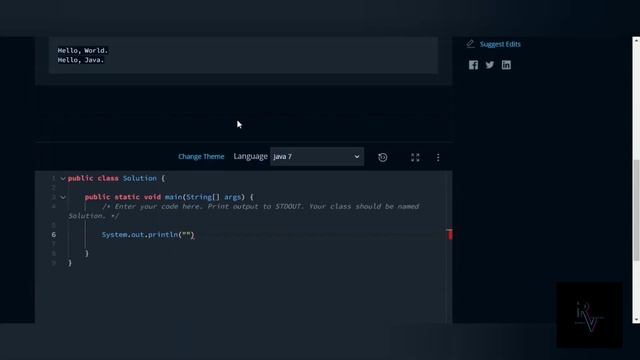Reset code with the history icon
Screen dimensions: 640x360
382,157
